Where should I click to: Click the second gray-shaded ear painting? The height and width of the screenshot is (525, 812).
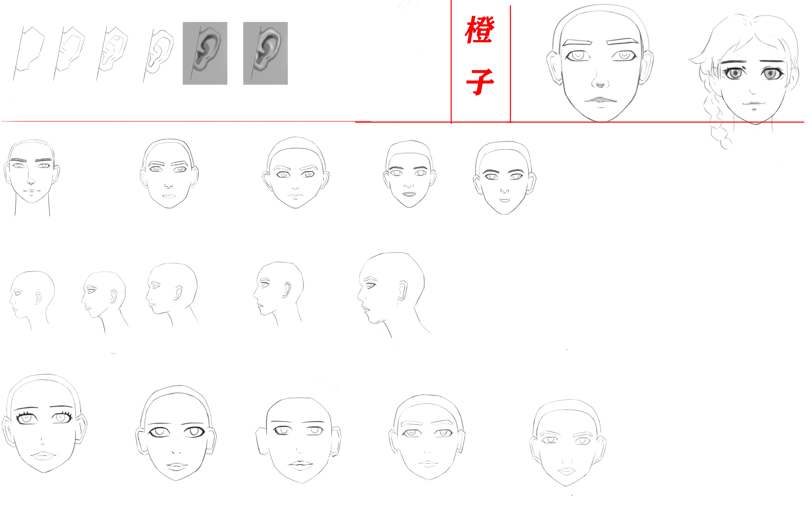click(x=265, y=53)
